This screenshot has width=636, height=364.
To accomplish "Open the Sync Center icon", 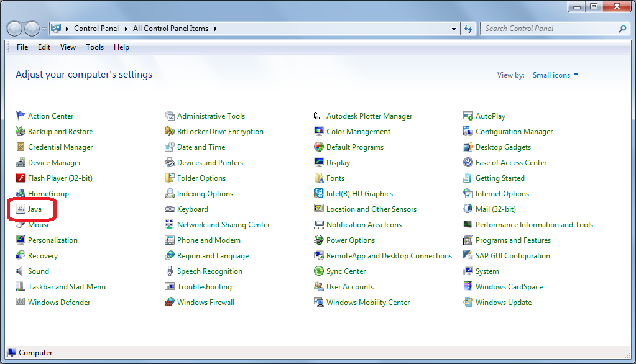I will (x=319, y=271).
